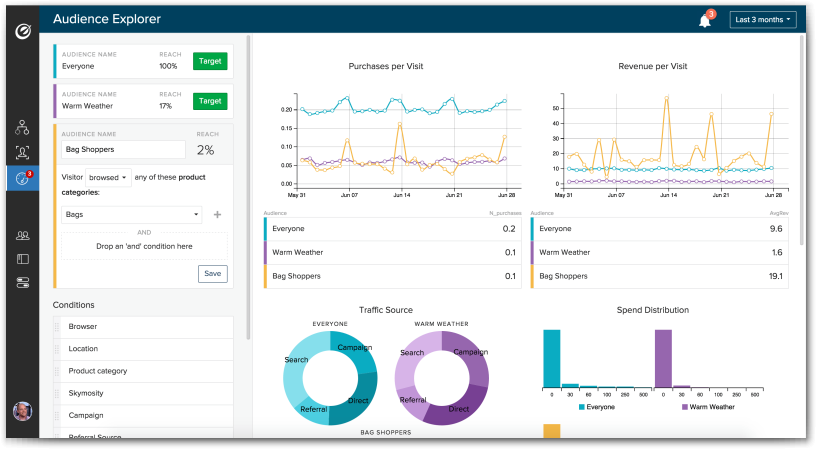Click the tall Warm Weather spend bar
Screen dimensions: 816x449
663,358
